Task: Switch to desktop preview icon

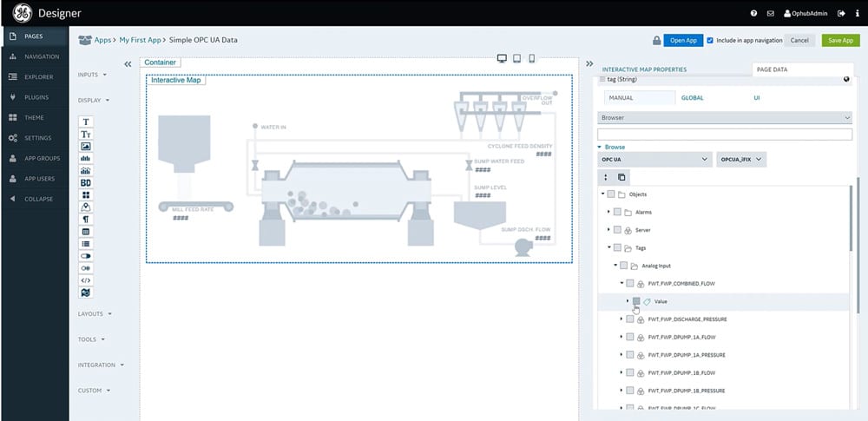Action: coord(502,59)
